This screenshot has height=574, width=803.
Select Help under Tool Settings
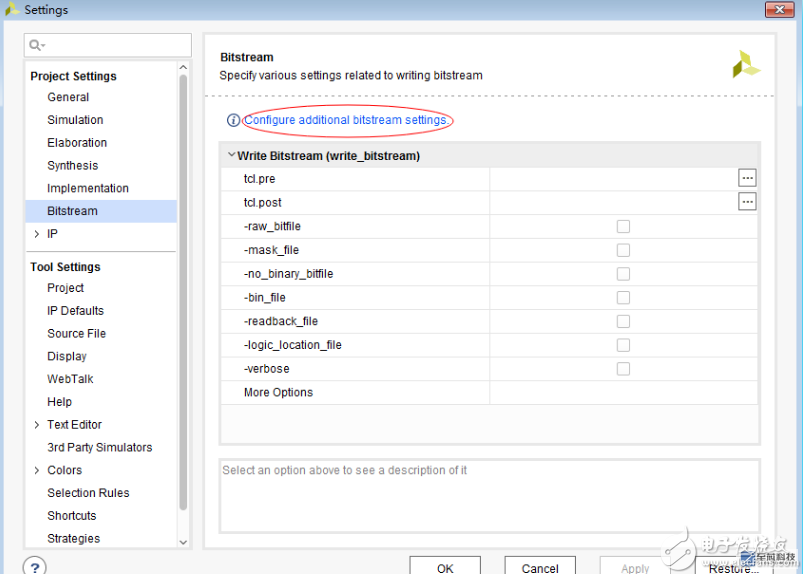[x=59, y=402]
